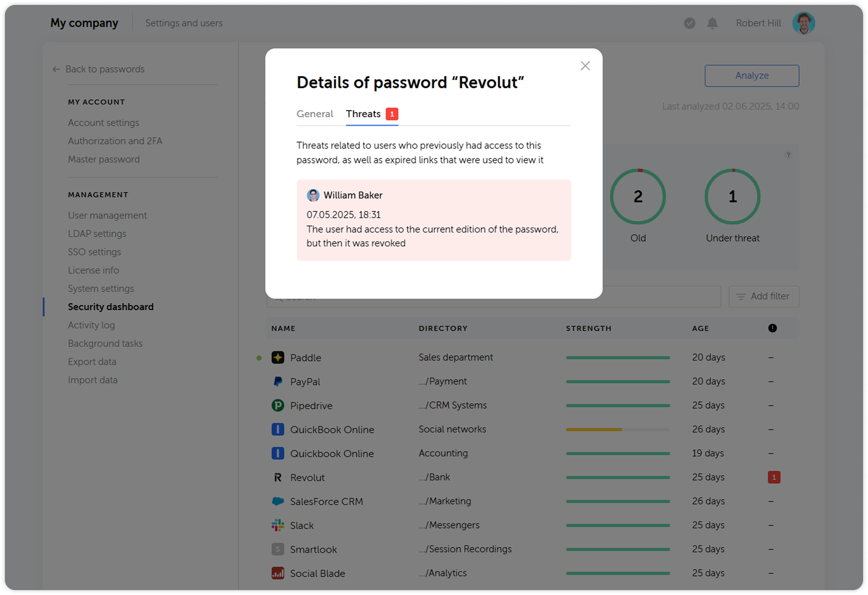
Task: Open the Slack password entry name
Action: tap(302, 526)
